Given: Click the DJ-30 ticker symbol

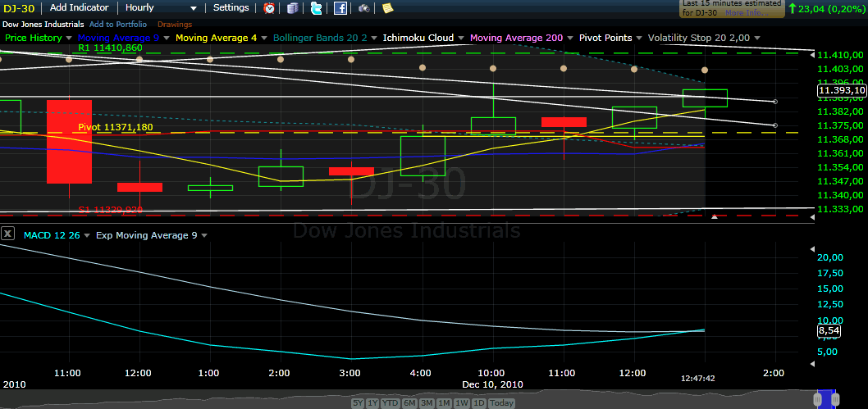Looking at the screenshot, I should click(20, 7).
